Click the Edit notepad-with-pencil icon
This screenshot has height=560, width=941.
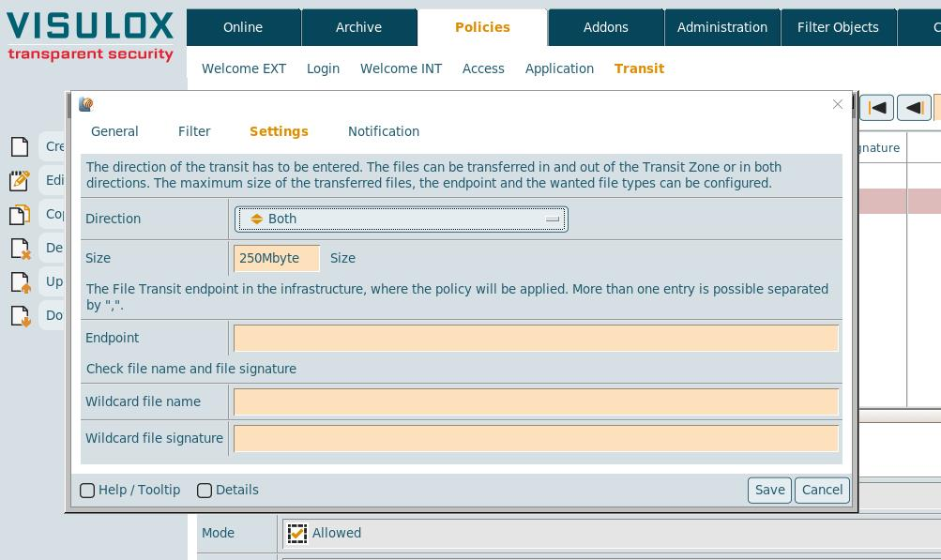pyautogui.click(x=20, y=180)
